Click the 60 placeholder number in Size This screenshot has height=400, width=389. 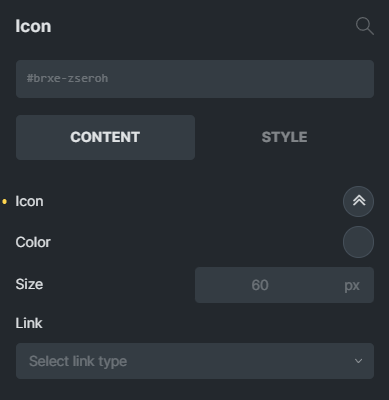[x=260, y=285]
